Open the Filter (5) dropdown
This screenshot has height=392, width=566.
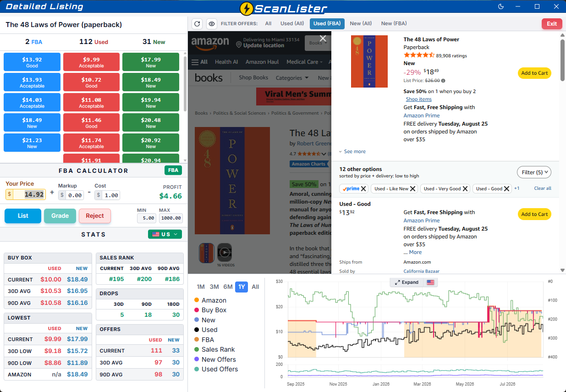click(534, 172)
